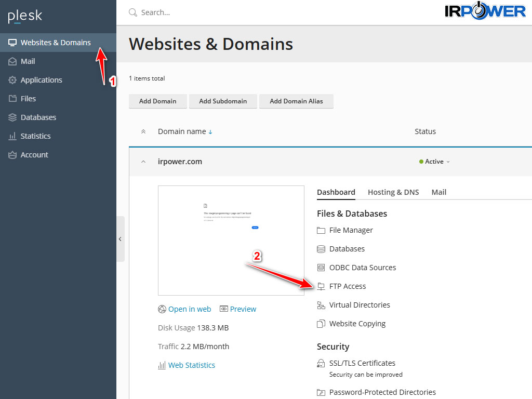Click the Mail envelope icon in sidebar
The width and height of the screenshot is (532, 399).
[12, 61]
